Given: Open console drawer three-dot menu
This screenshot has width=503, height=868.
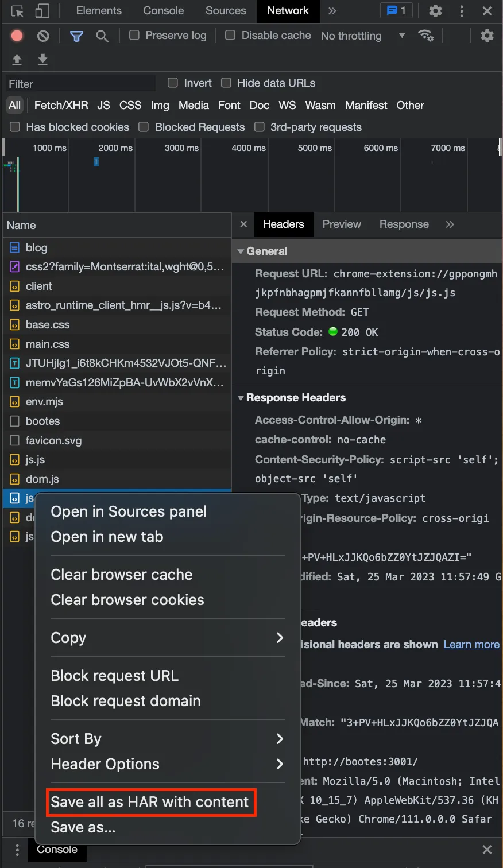Looking at the screenshot, I should [x=17, y=850].
